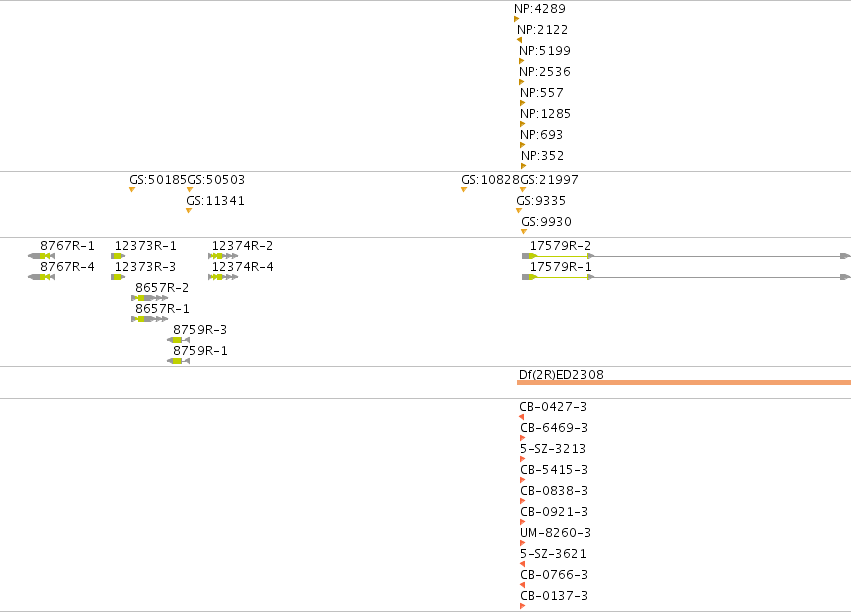The image size is (851, 612).
Task: Select the GS:10828 label
Action: 491,180
